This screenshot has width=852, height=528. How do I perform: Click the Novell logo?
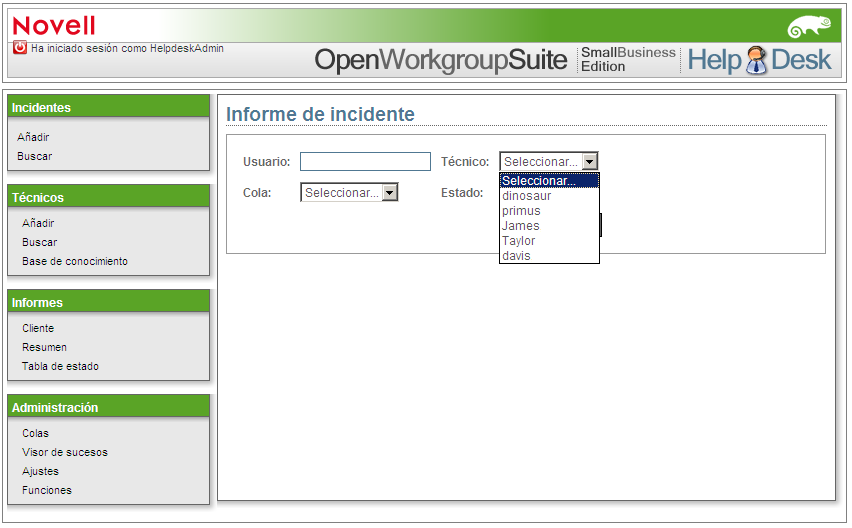[x=53, y=26]
